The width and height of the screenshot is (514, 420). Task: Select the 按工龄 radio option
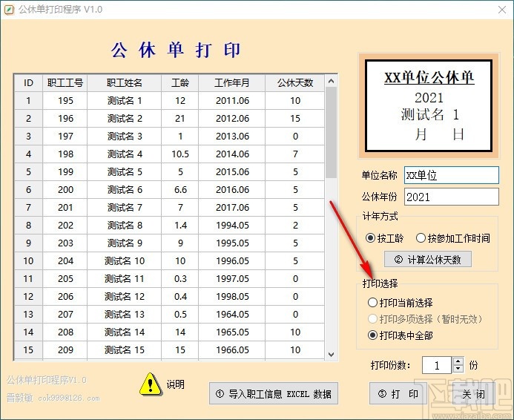click(x=385, y=238)
